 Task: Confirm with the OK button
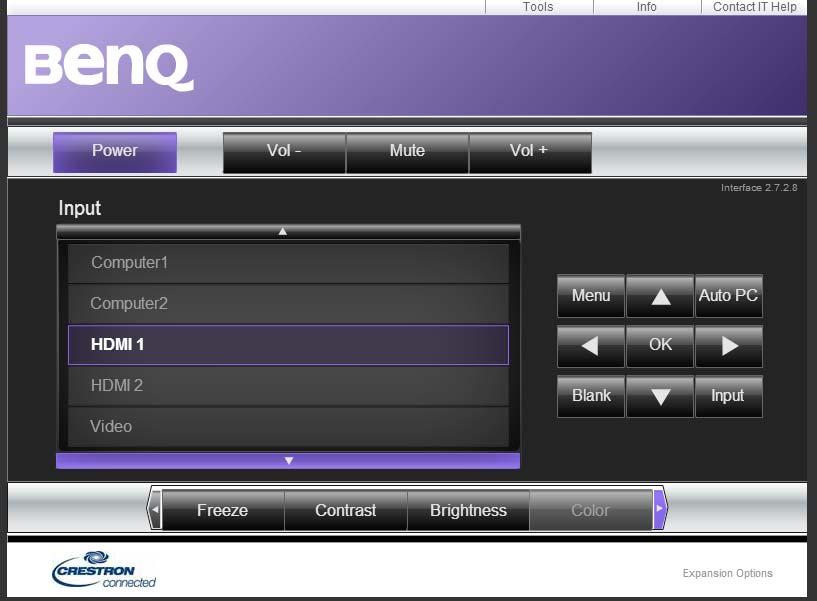click(x=660, y=346)
